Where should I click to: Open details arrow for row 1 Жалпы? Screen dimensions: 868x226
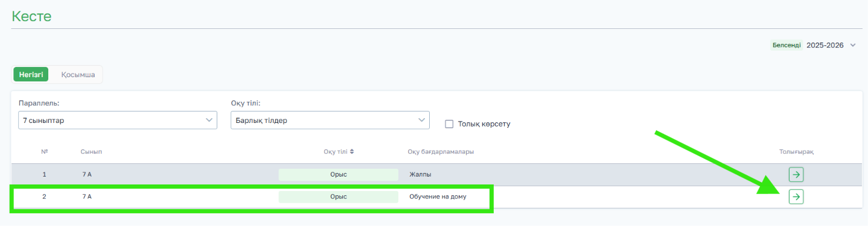click(796, 175)
